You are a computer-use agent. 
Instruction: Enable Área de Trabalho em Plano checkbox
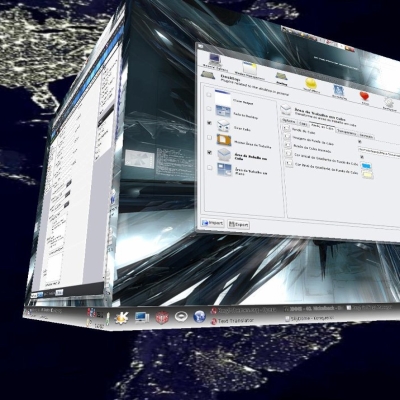(209, 167)
